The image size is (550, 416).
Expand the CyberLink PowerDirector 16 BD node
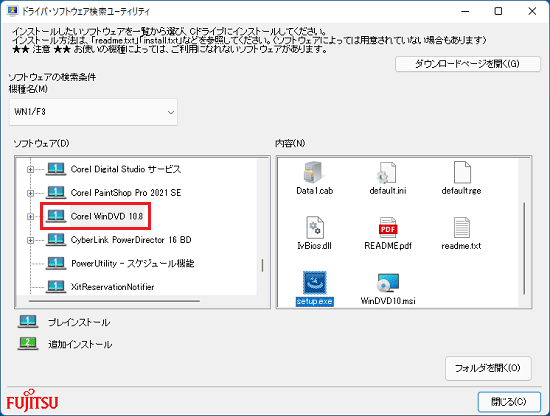pyautogui.click(x=31, y=240)
